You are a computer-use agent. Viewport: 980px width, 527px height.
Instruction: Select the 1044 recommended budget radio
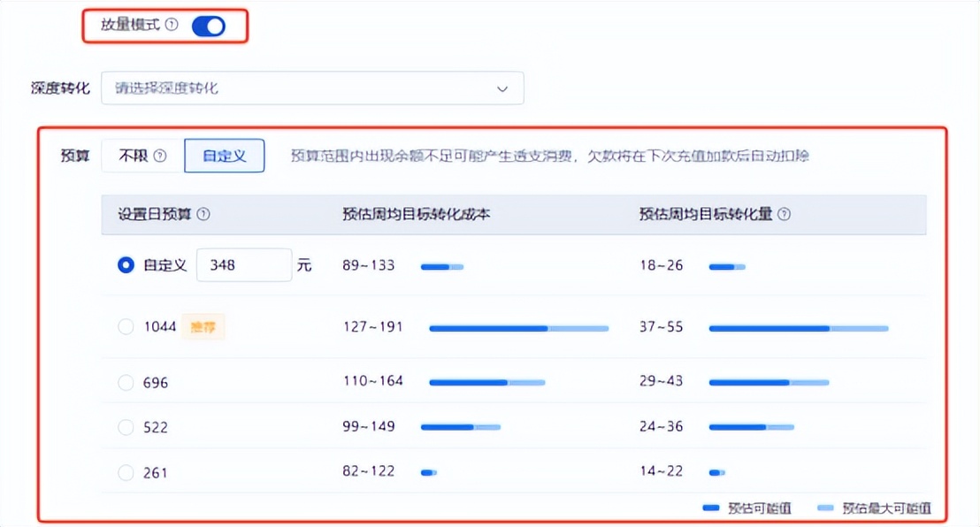pos(126,327)
